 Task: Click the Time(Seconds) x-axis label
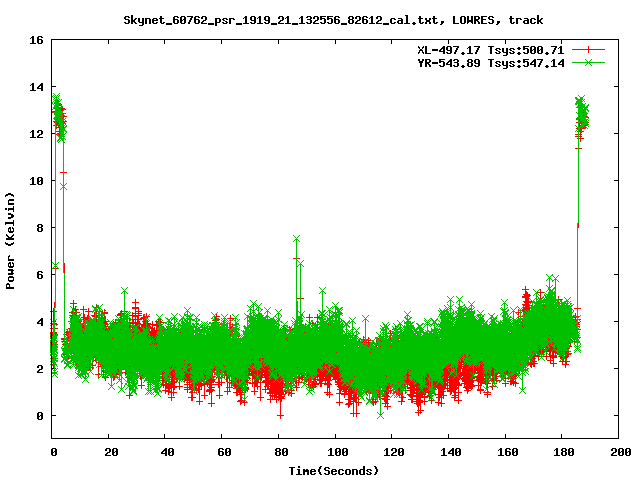(x=334, y=471)
